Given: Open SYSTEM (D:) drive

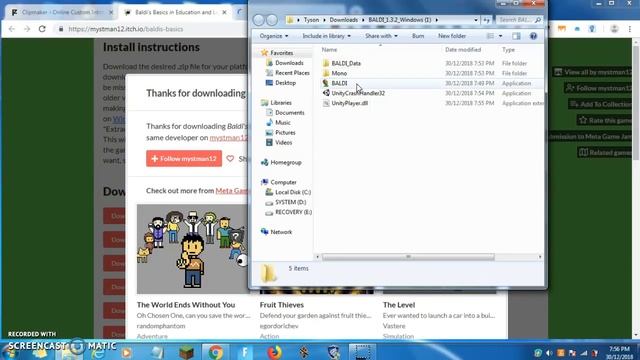Looking at the screenshot, I should [286, 202].
